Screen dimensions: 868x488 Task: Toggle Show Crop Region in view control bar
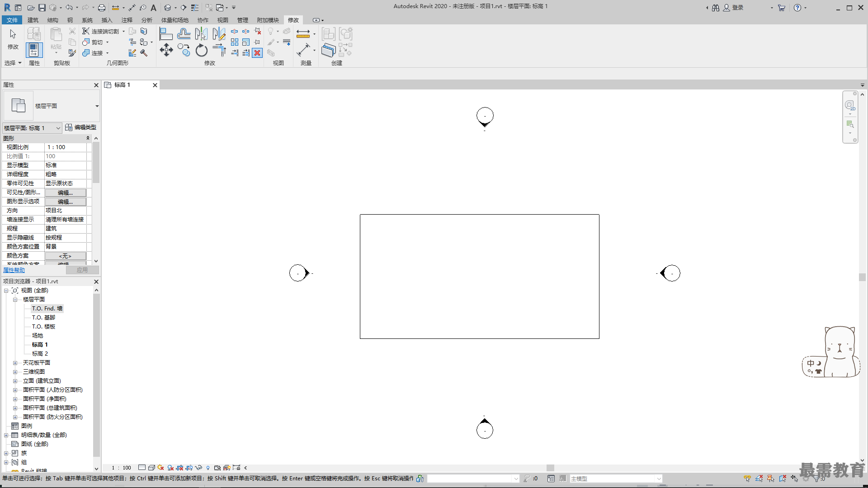click(x=189, y=468)
